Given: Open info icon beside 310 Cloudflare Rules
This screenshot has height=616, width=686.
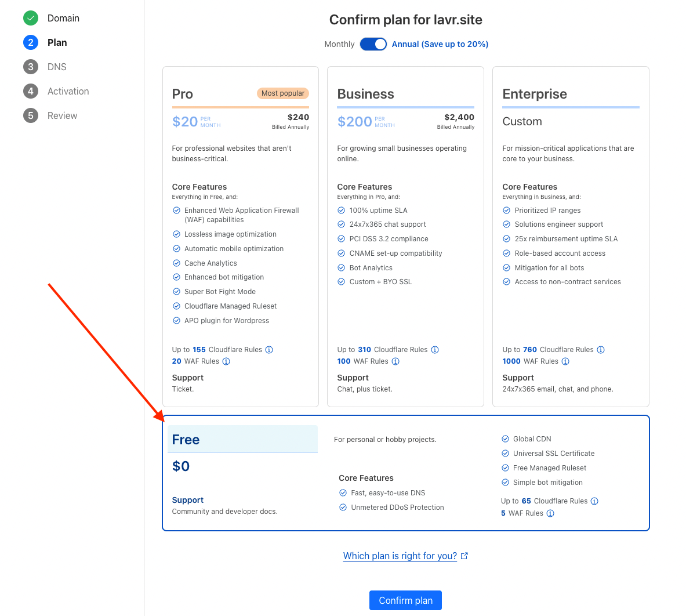Looking at the screenshot, I should (435, 350).
